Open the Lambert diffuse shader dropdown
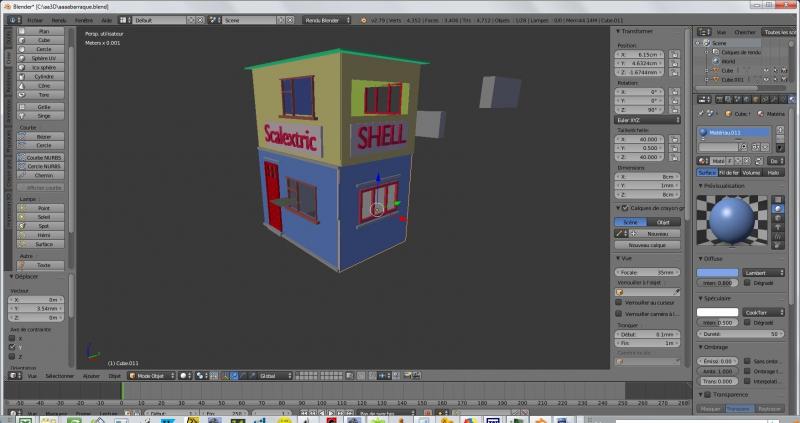Viewport: 800px width, 423px height. (763, 272)
